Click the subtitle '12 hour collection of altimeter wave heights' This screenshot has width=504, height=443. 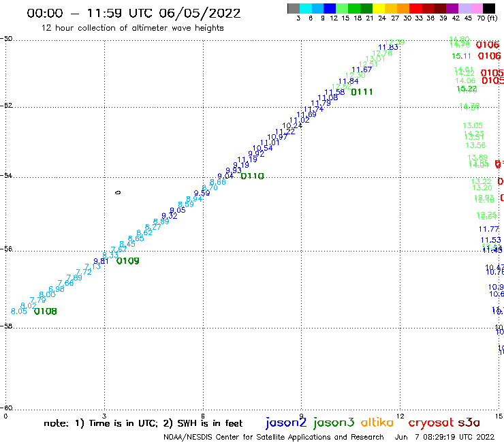(132, 28)
